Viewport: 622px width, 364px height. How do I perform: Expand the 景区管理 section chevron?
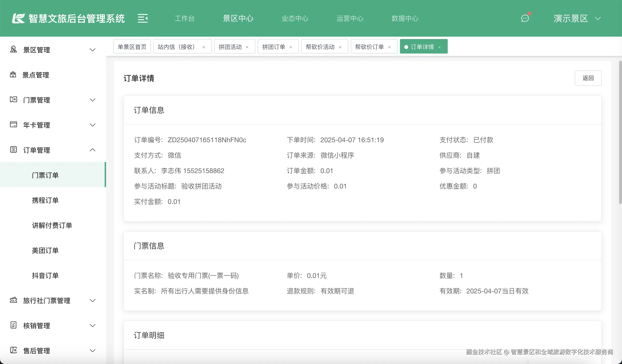(93, 50)
